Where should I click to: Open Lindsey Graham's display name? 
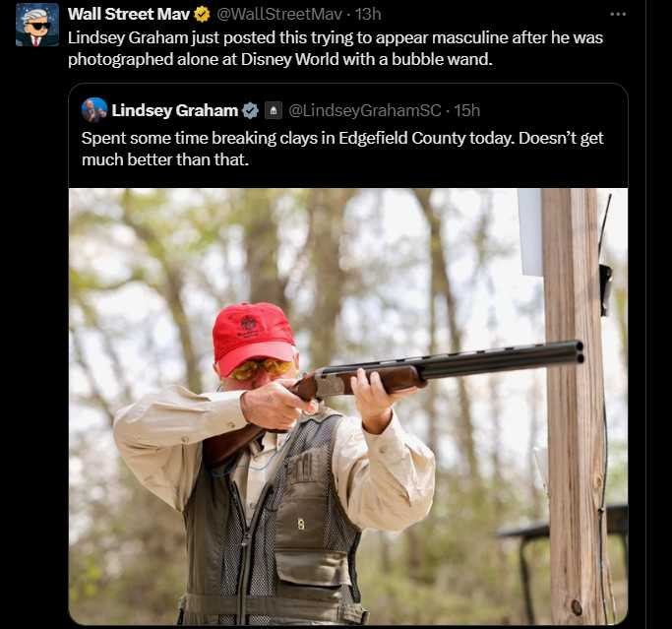[x=174, y=110]
